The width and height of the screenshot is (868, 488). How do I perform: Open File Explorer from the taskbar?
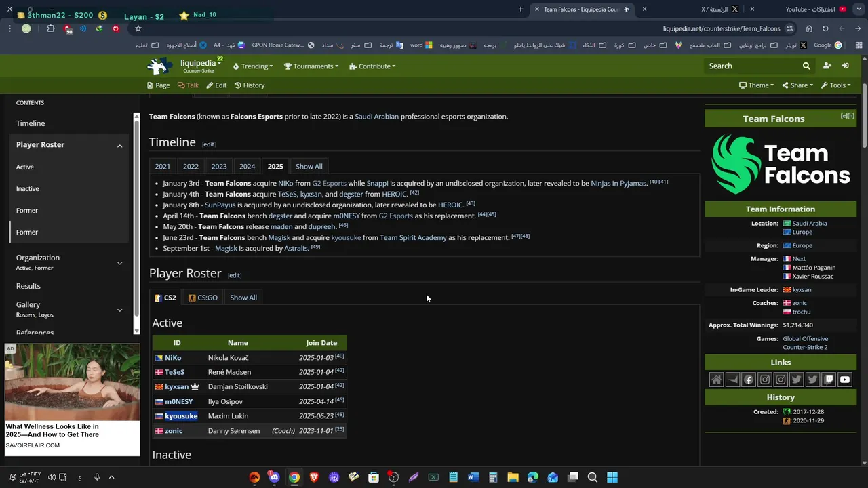click(513, 477)
